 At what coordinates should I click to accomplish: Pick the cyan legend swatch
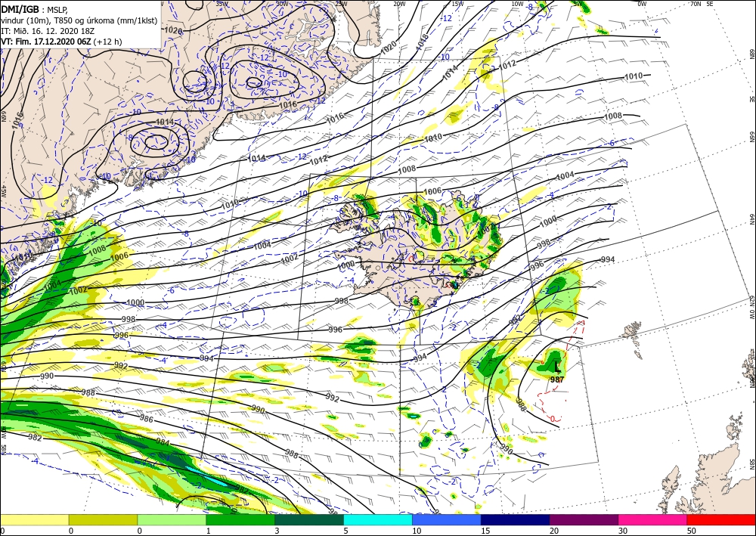tap(378, 519)
